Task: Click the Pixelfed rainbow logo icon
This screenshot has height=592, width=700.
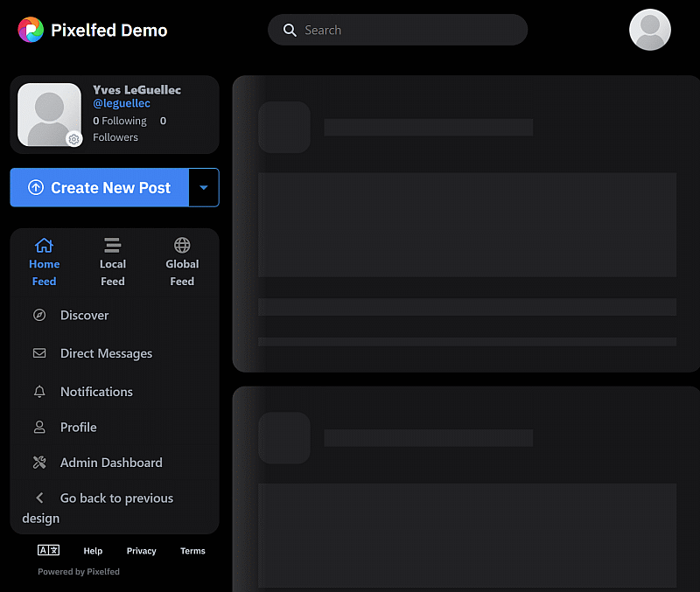Action: pyautogui.click(x=31, y=30)
